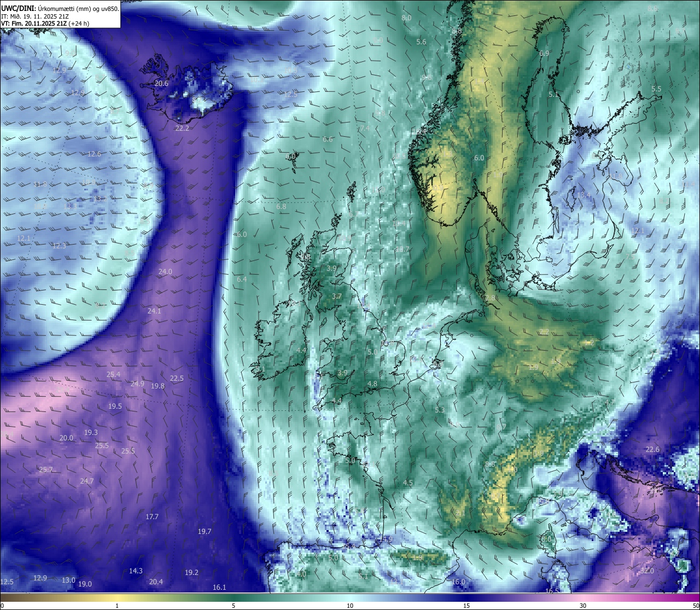Click the 16.1 value label
This screenshot has height=610, width=700.
(x=219, y=587)
